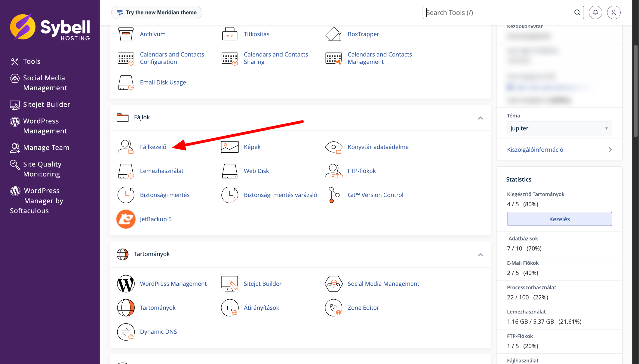Click the Átirányítások redirect icon
This screenshot has height=364, width=639.
tap(230, 308)
